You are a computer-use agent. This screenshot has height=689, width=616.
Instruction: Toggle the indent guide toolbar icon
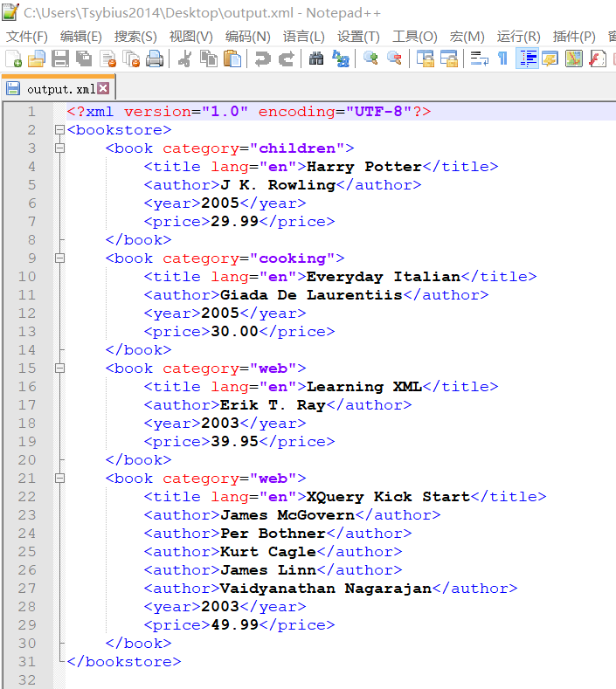click(527, 59)
